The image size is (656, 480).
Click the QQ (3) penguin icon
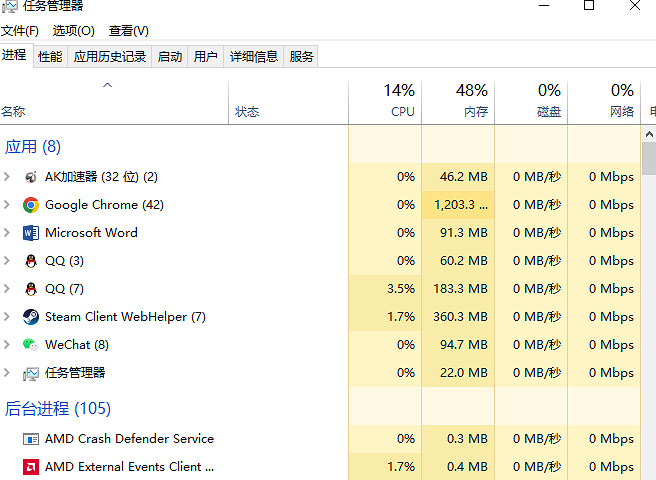tap(31, 261)
